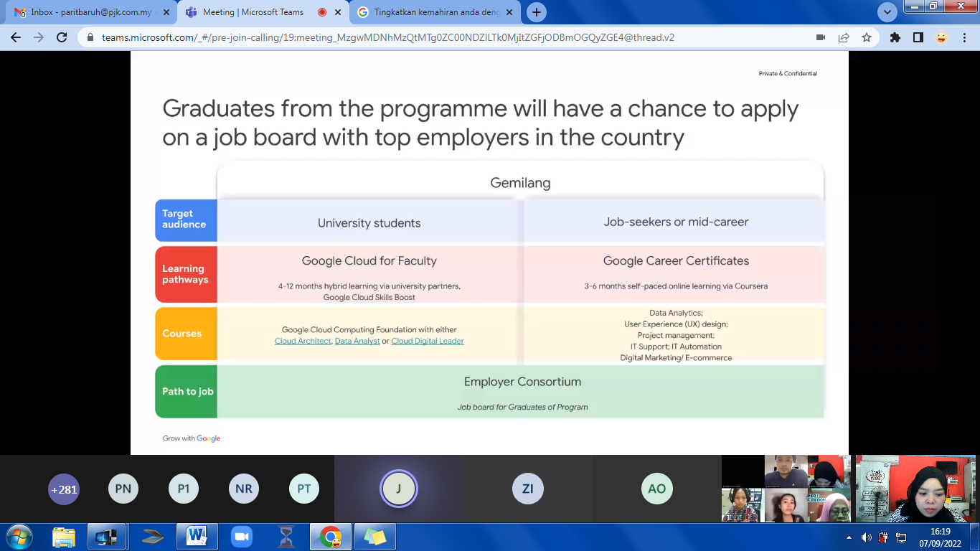Launch the scanner app from the taskbar
Screen dimensions: 980x551
[154, 537]
